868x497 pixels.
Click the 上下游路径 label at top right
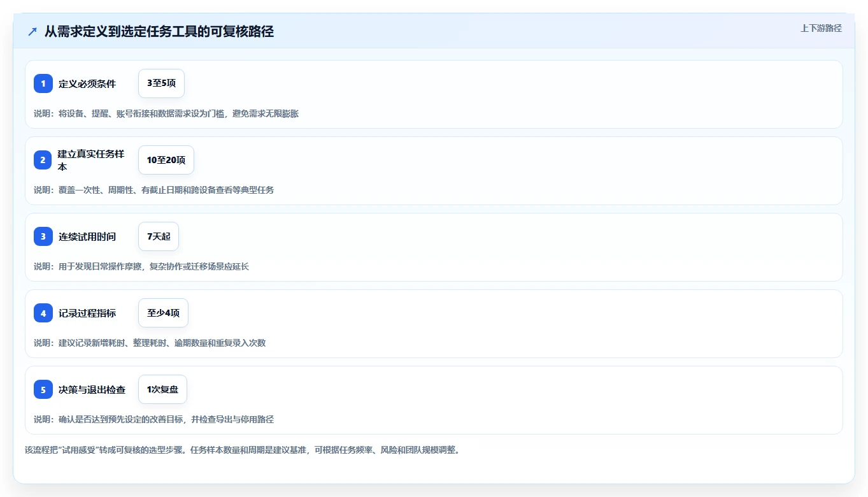(x=821, y=28)
